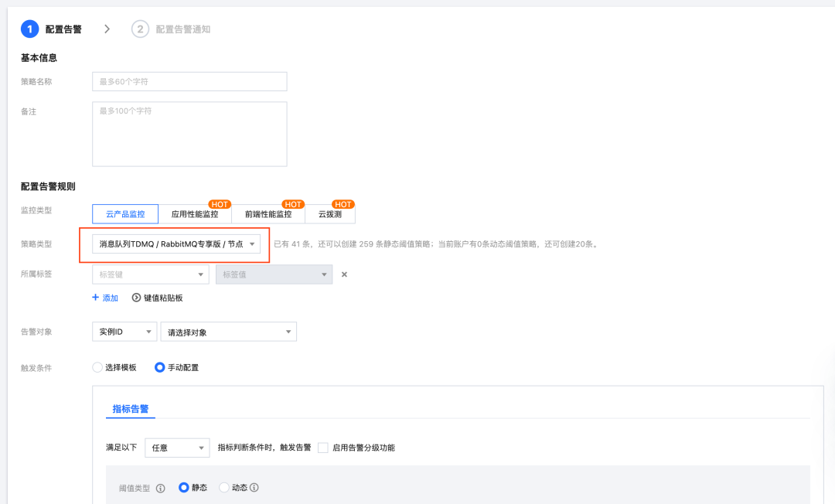Click 触发条件 label
This screenshot has height=504, width=835.
36,368
